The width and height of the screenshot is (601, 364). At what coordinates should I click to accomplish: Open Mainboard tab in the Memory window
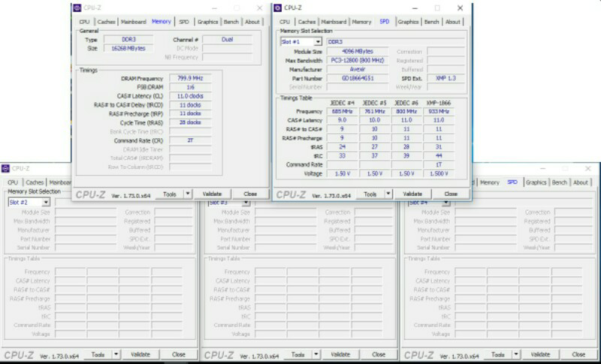(x=134, y=22)
